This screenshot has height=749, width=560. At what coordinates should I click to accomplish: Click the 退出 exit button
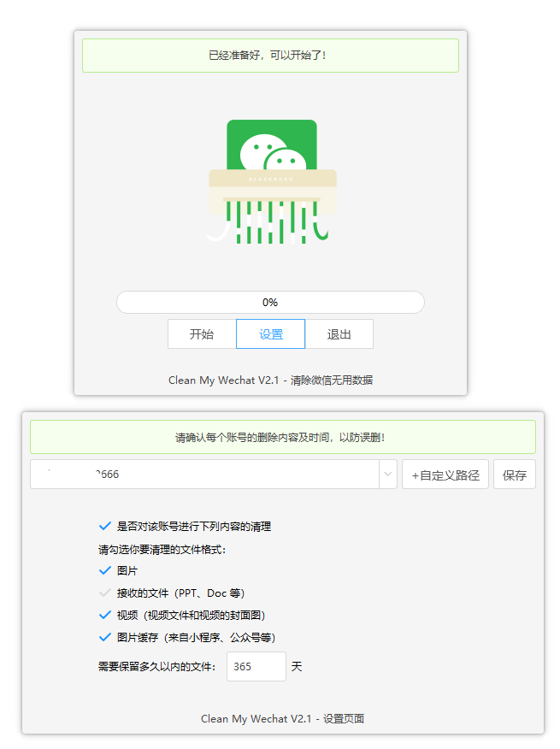pos(339,334)
